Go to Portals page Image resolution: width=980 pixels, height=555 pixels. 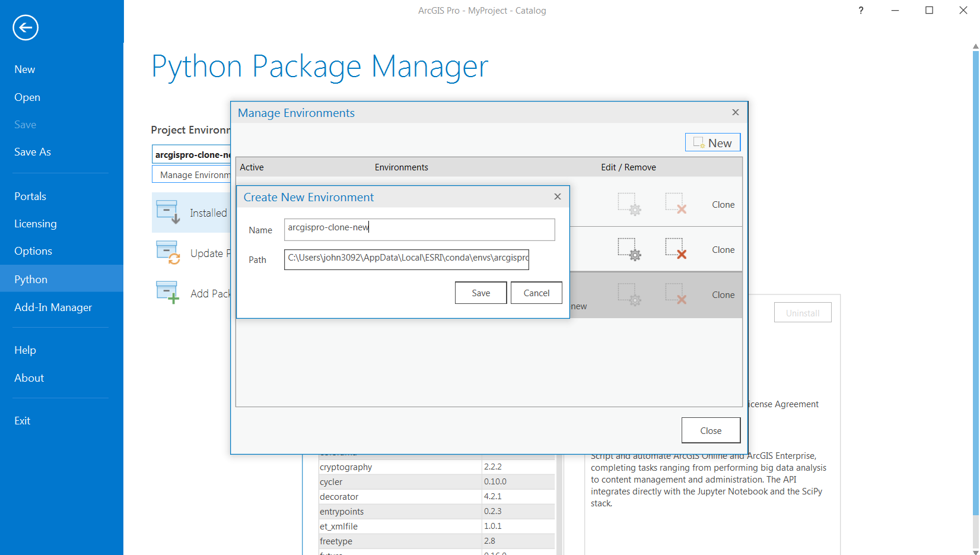click(30, 196)
